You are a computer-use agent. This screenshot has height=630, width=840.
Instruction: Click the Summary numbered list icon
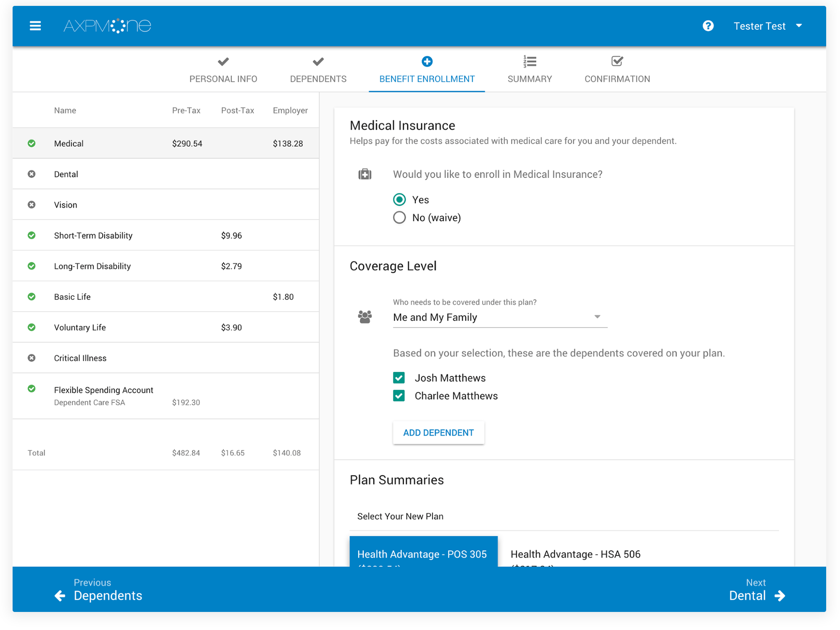530,61
